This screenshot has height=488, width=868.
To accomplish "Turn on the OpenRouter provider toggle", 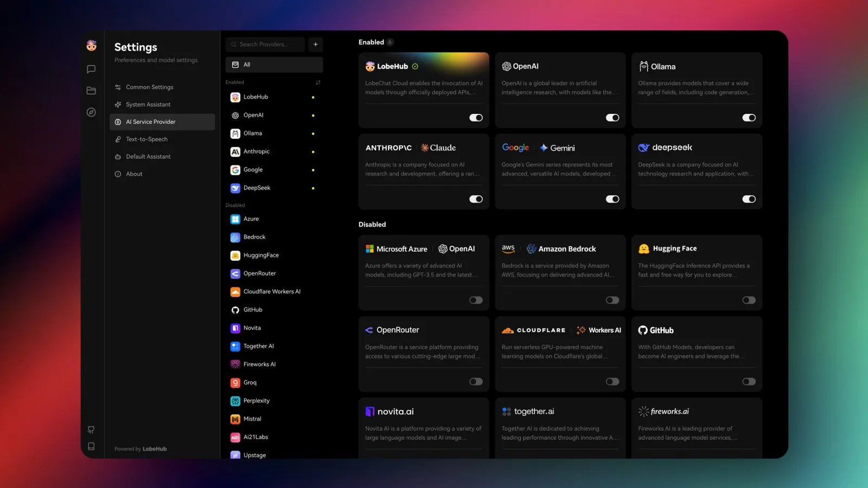I will (476, 381).
